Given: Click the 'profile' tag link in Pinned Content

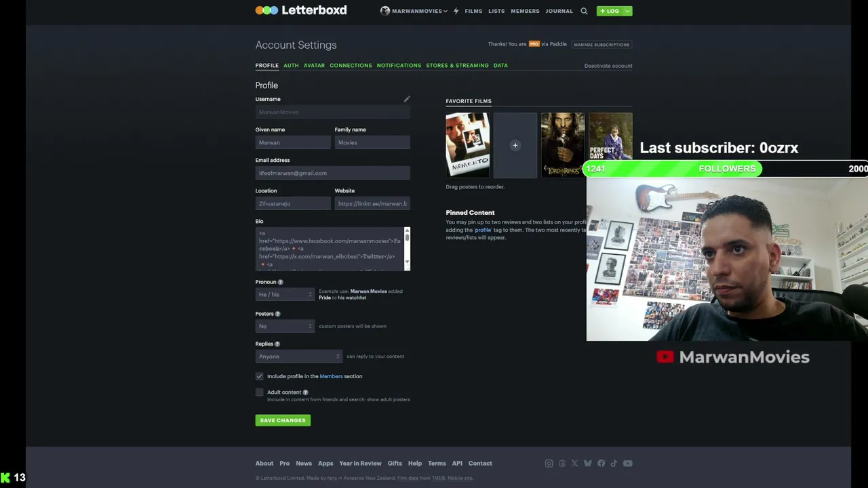Looking at the screenshot, I should coord(483,230).
